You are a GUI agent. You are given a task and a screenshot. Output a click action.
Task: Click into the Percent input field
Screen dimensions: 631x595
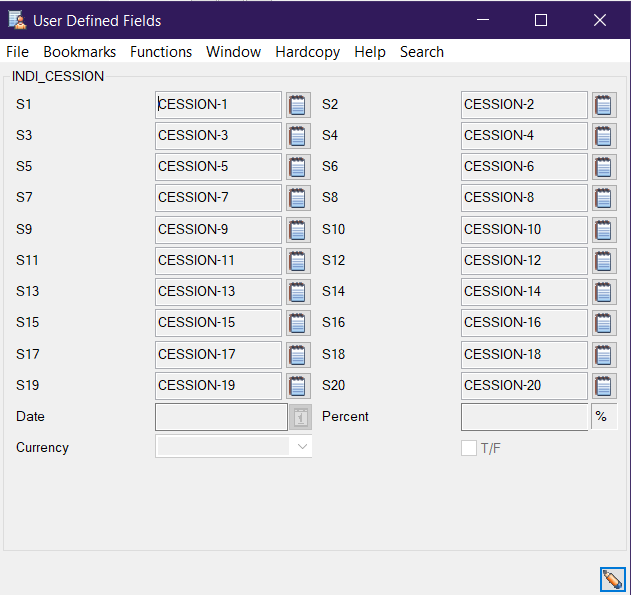coord(524,417)
